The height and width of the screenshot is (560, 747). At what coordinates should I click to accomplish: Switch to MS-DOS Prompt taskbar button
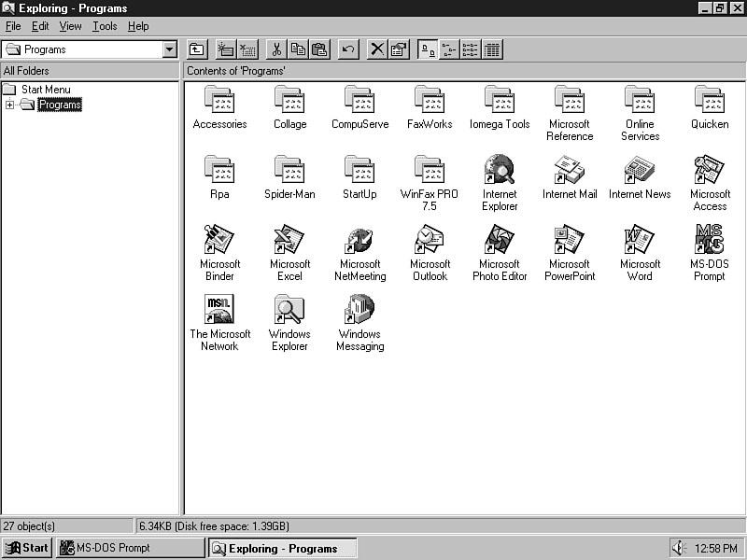click(131, 548)
